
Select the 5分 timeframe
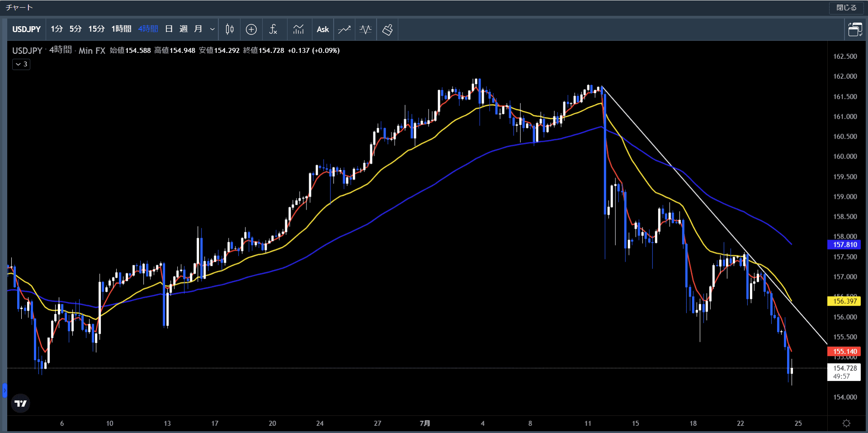pos(75,29)
